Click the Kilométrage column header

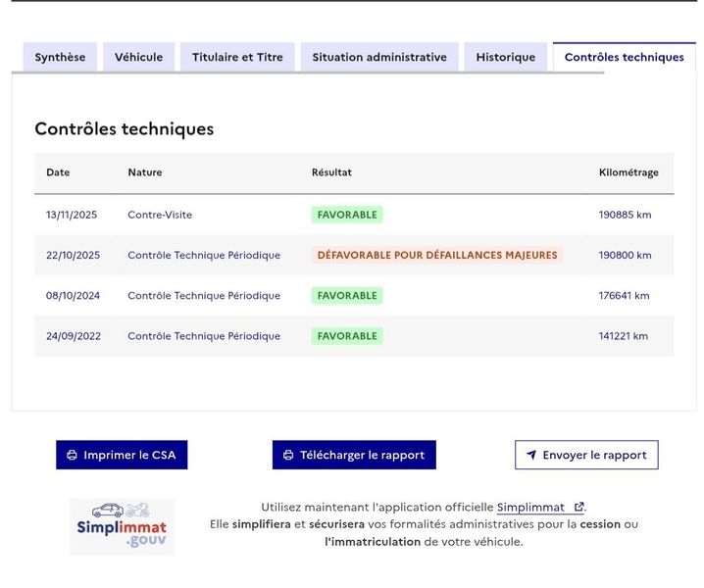[x=629, y=172]
